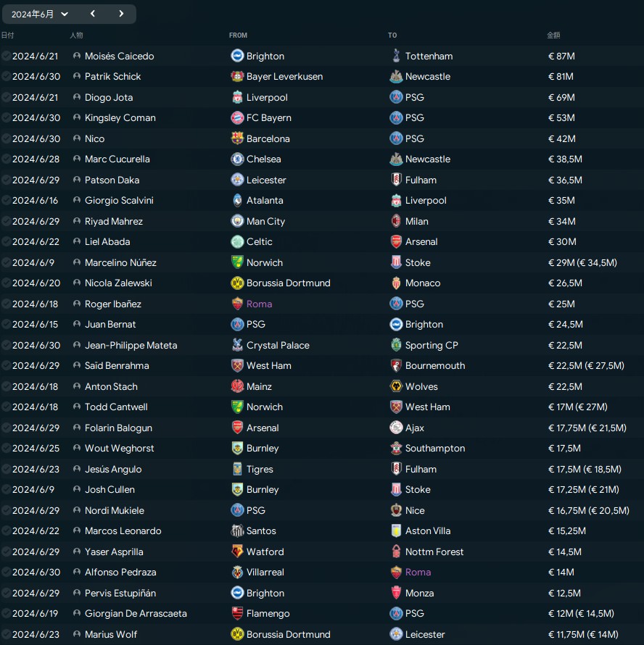Open player Wout Weghorst's name
Image resolution: width=644 pixels, height=645 pixels.
(120, 448)
